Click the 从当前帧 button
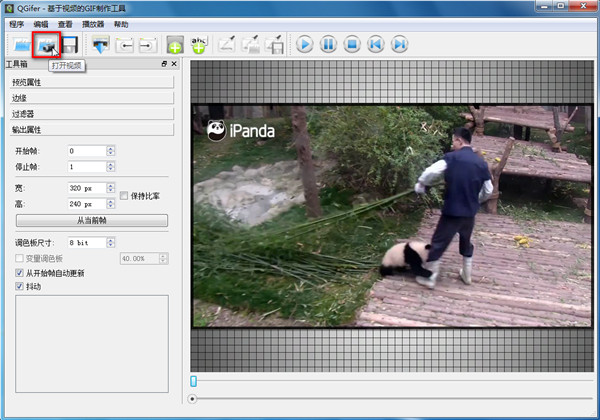 click(94, 220)
